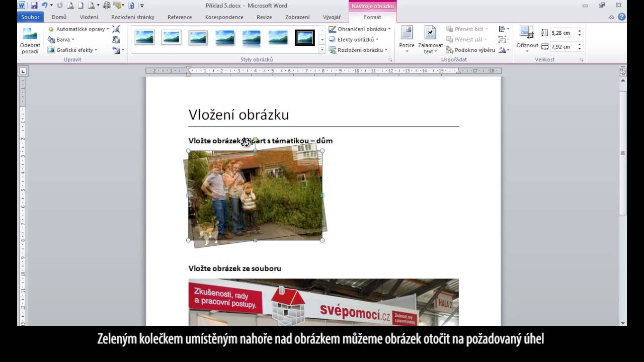Click the top-right sizing handle of selected picture
The image size is (644, 362).
coord(322,151)
